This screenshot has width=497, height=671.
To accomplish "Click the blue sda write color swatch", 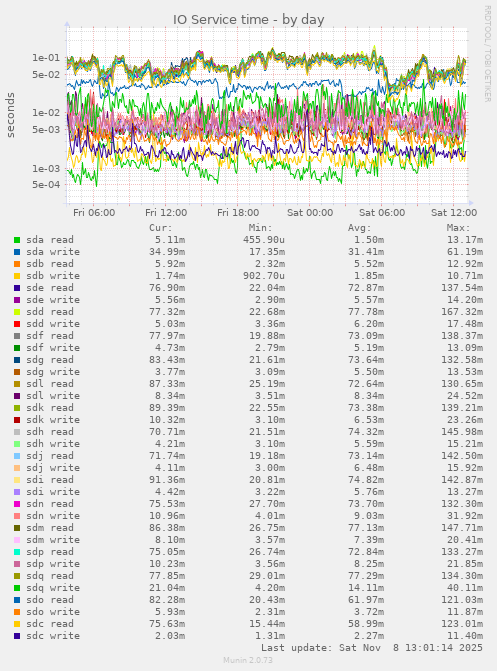I will (x=17, y=252).
